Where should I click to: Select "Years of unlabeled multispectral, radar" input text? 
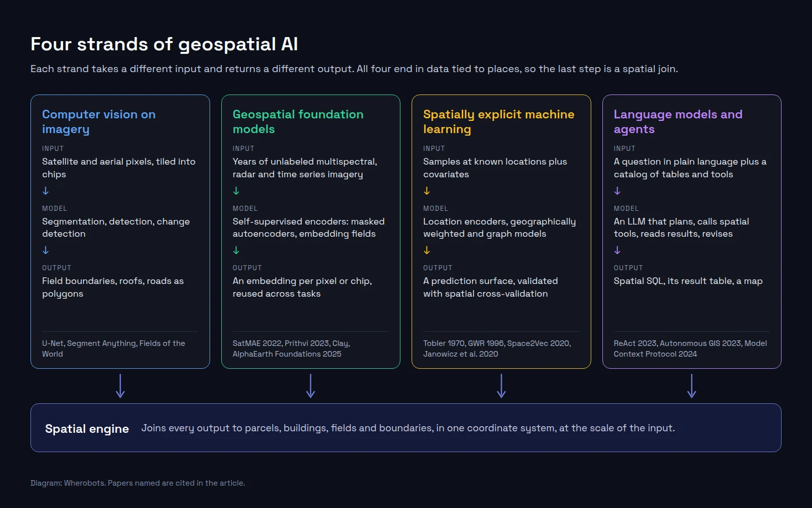click(304, 168)
